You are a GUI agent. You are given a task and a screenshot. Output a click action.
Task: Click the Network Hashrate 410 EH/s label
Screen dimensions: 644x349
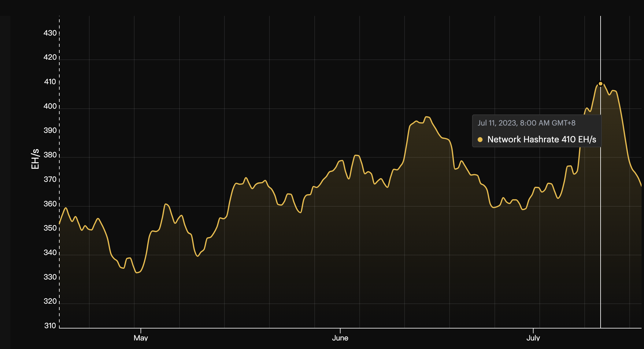click(x=542, y=140)
